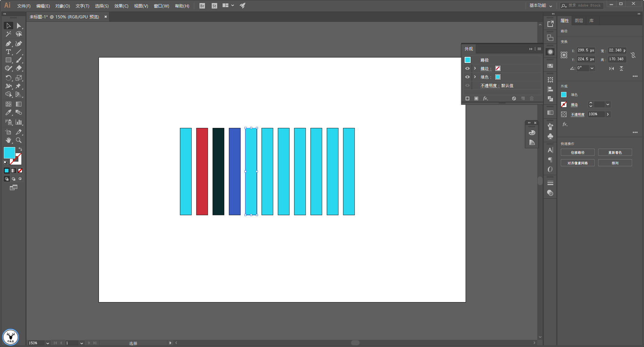Image resolution: width=644 pixels, height=347 pixels.
Task: Set Gradient fill mode button
Action: [13, 170]
